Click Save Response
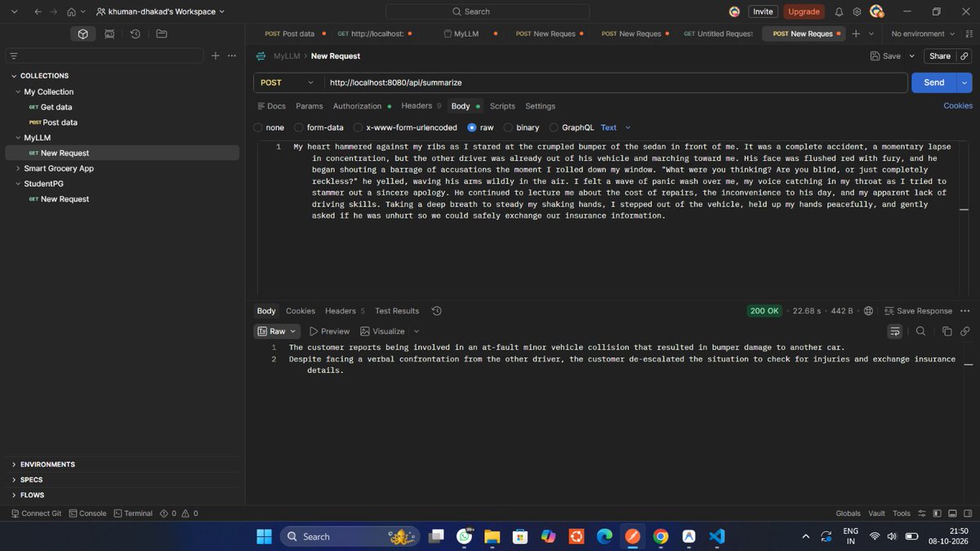The width and height of the screenshot is (980, 551). pos(918,311)
